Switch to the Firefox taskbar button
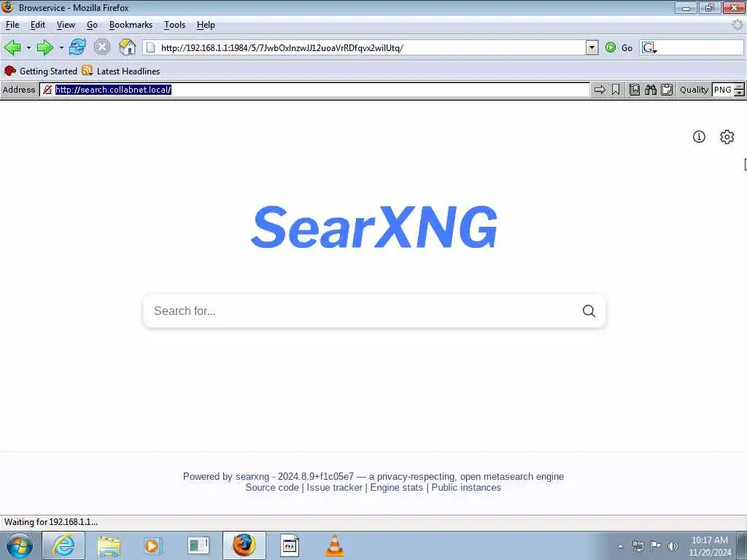This screenshot has width=747, height=560. tap(244, 545)
